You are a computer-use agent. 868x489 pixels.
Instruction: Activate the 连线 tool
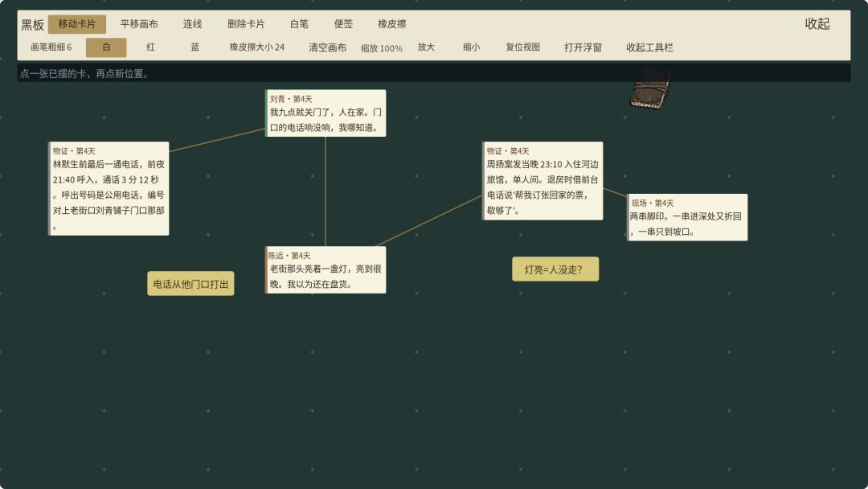pos(192,24)
